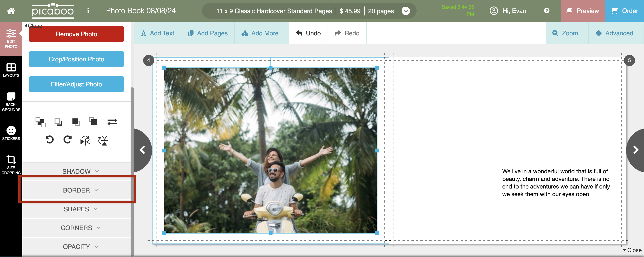Flip photo vertically

coord(103,140)
